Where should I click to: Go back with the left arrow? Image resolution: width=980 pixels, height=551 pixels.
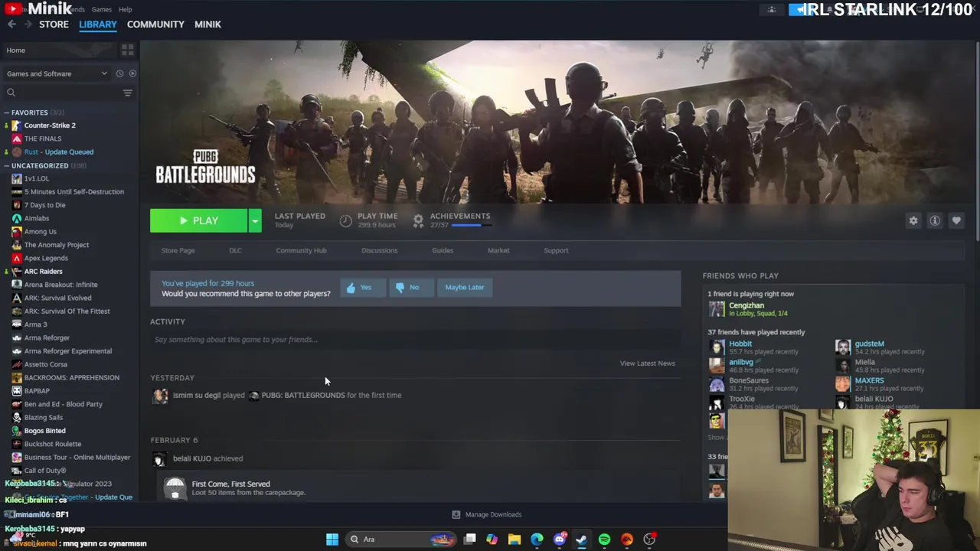[11, 24]
